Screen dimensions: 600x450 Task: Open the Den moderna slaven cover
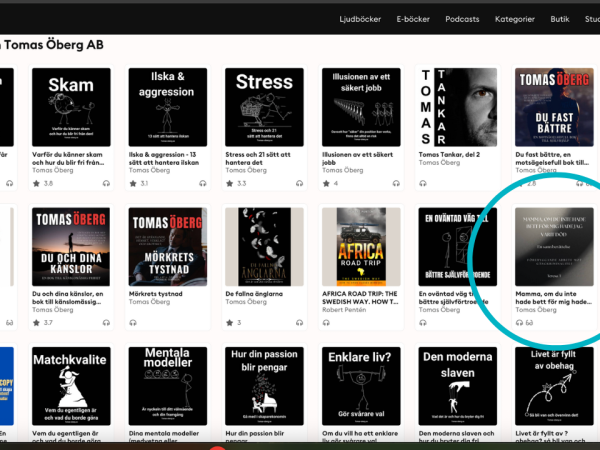pyautogui.click(x=457, y=386)
